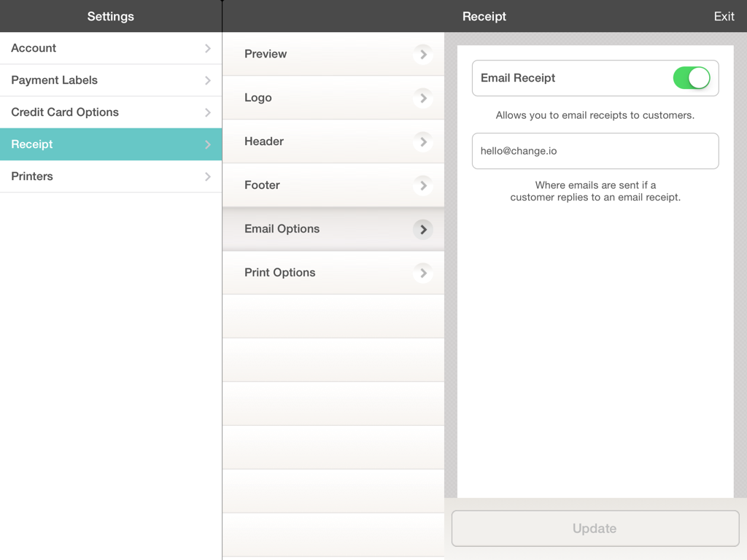This screenshot has width=747, height=560.
Task: Open Print Options row
Action: [333, 273]
